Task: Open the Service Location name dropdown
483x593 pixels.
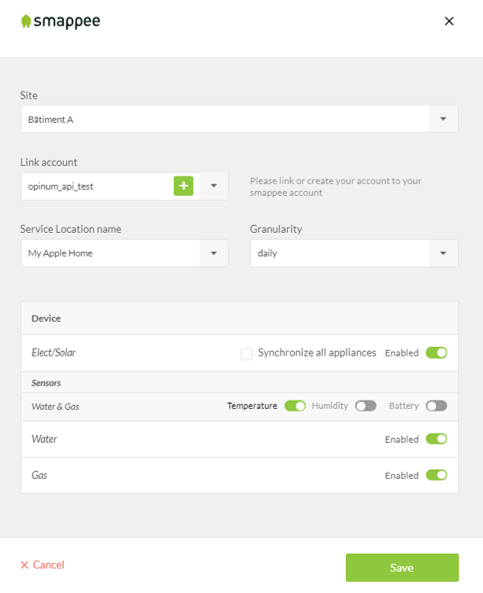Action: click(x=124, y=253)
